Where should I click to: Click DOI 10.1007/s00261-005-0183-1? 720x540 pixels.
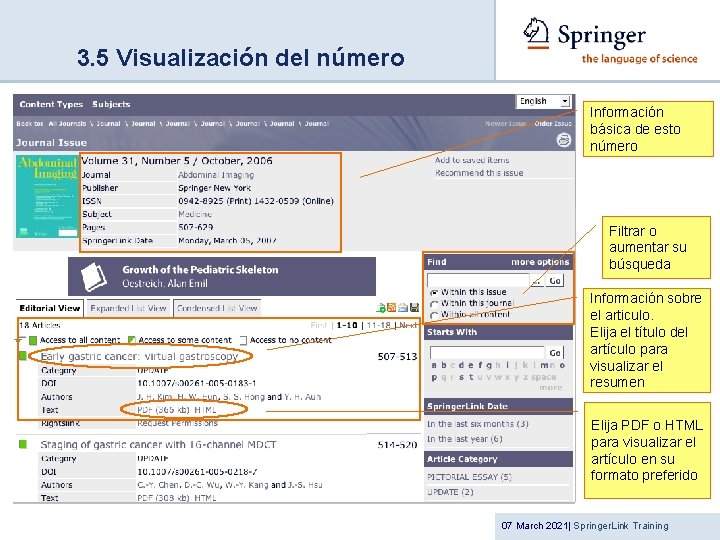point(197,383)
